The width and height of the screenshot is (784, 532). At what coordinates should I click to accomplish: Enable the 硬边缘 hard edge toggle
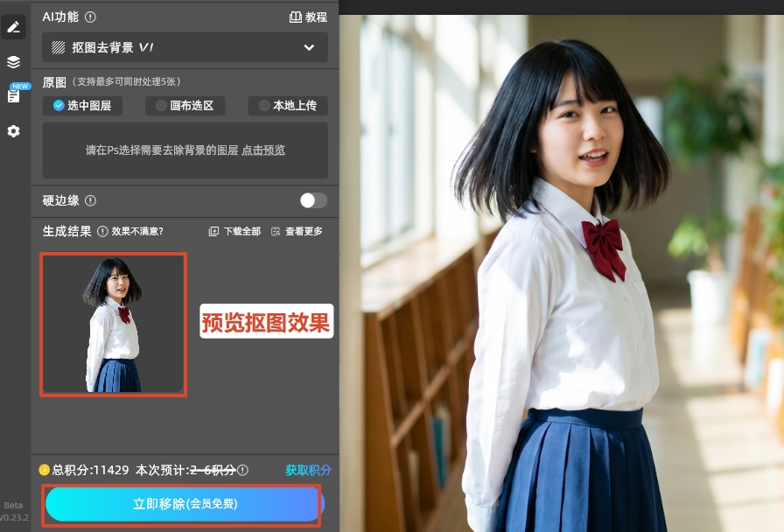coord(312,199)
